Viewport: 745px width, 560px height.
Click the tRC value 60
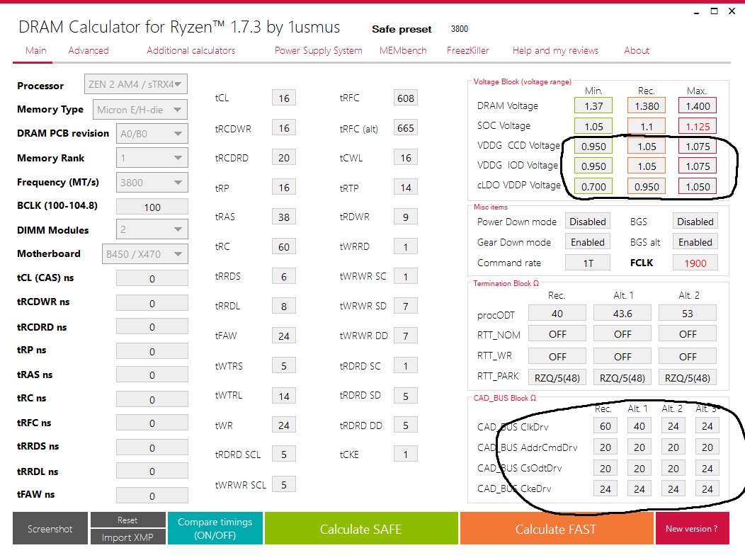pos(284,246)
